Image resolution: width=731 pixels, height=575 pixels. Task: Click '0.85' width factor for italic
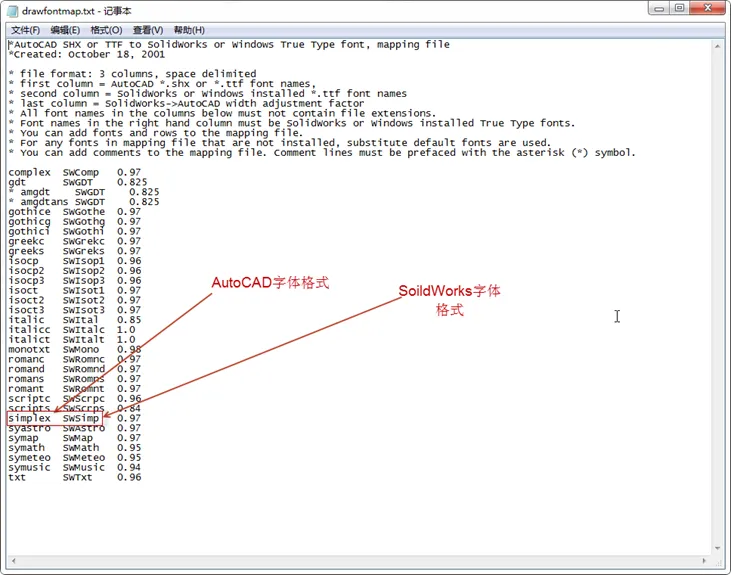pyautogui.click(x=129, y=319)
